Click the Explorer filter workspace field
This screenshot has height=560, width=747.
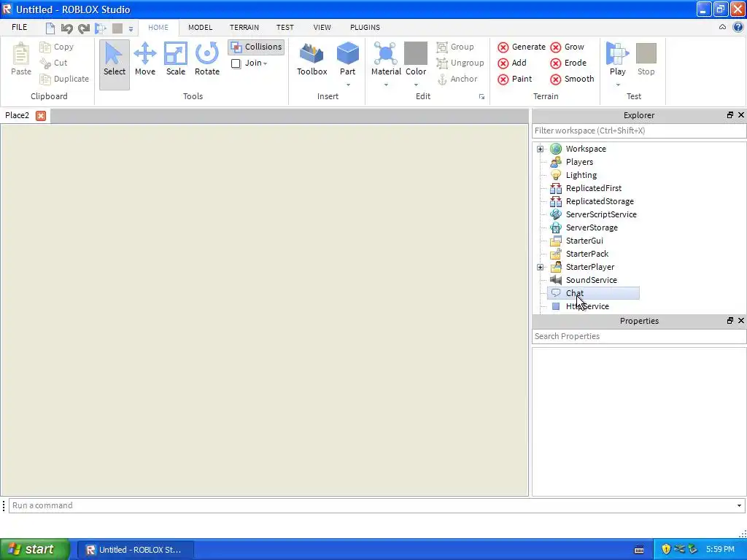pyautogui.click(x=639, y=131)
